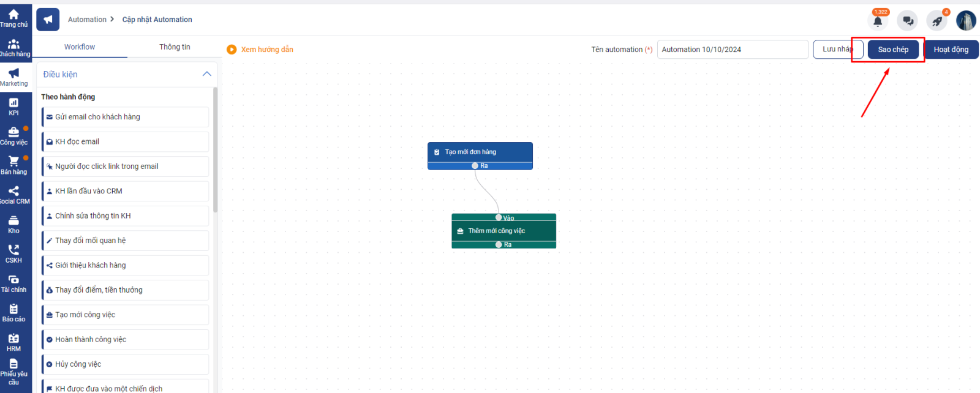Click the megaphone Automation icon button
Image resolution: width=980 pixels, height=393 pixels.
click(48, 20)
